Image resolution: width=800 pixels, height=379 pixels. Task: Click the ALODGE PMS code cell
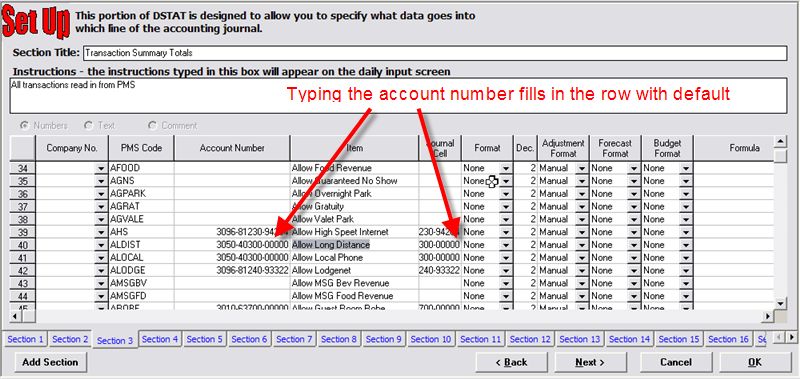tap(141, 270)
